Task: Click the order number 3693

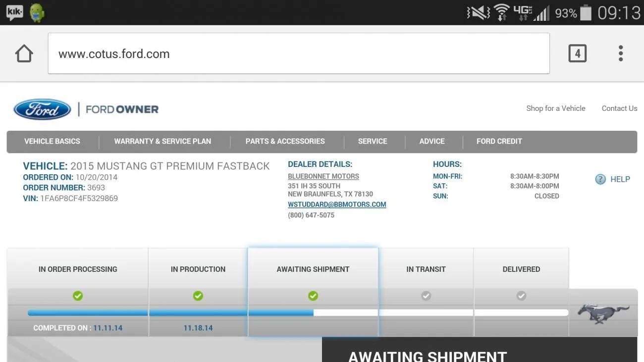Action: 96,188
